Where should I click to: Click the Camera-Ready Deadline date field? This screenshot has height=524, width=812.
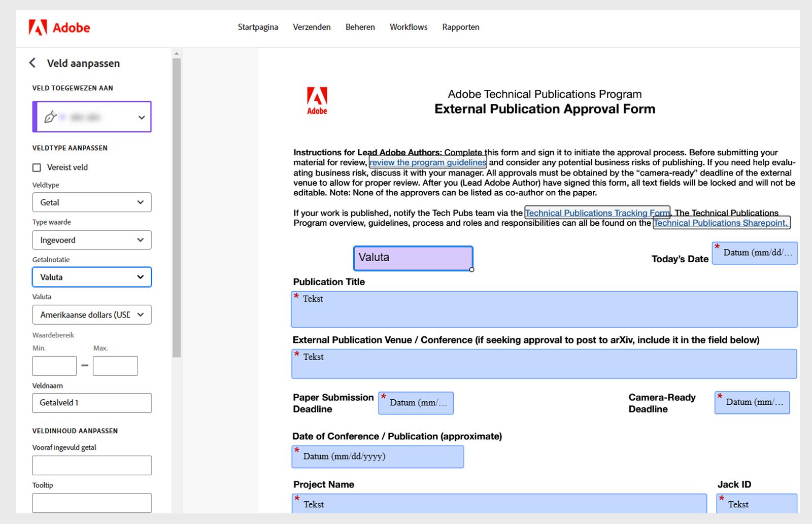[752, 403]
